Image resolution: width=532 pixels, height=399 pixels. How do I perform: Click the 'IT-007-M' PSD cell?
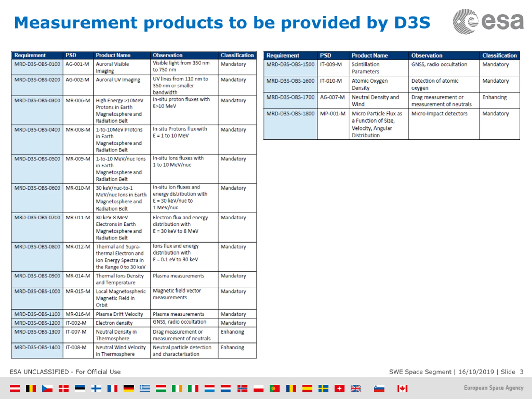78,335
